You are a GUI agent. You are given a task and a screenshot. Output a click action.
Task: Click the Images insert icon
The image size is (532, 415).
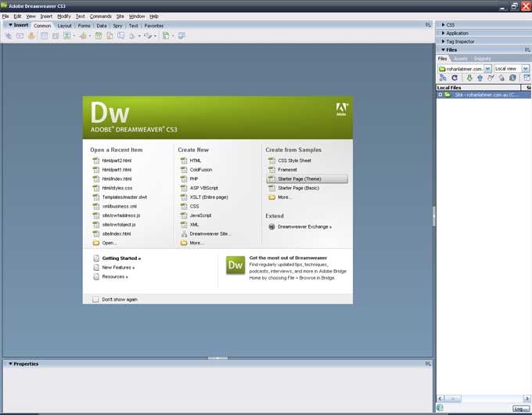click(x=66, y=36)
